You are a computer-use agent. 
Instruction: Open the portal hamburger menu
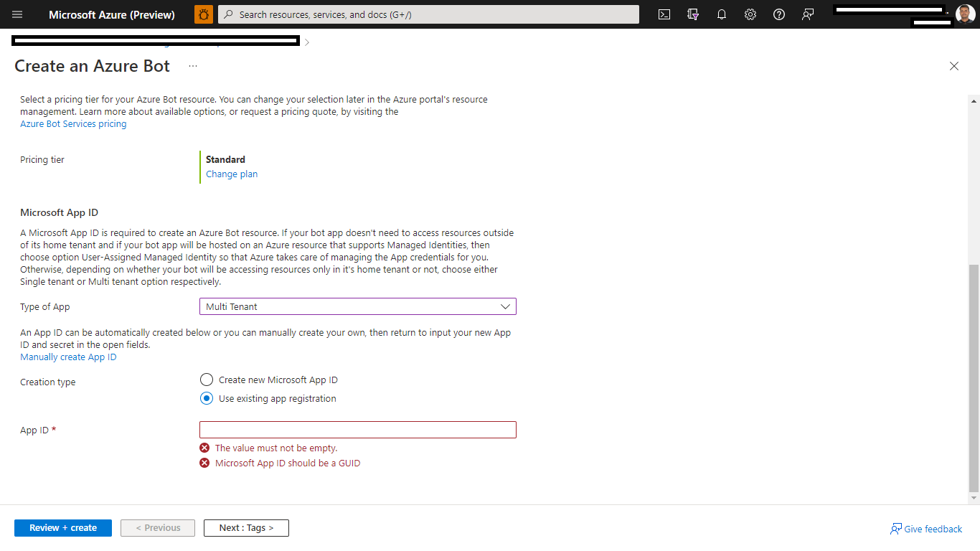(x=17, y=14)
